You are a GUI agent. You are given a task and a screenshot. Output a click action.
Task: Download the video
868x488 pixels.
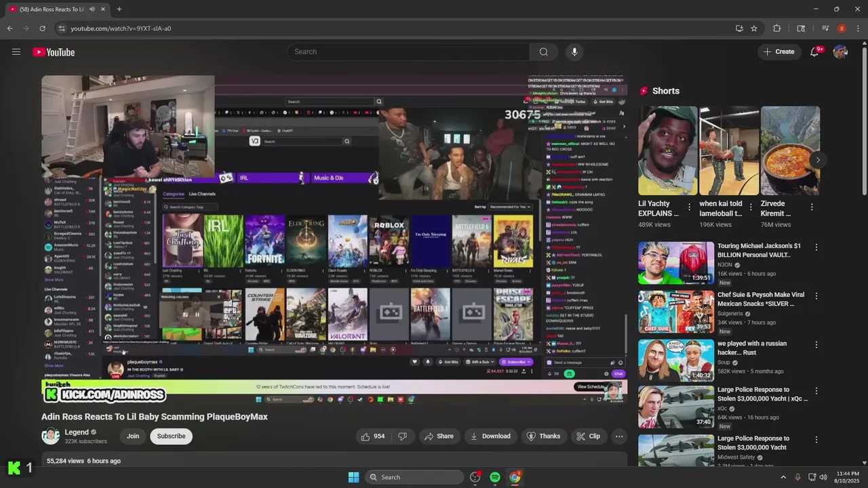(x=490, y=436)
